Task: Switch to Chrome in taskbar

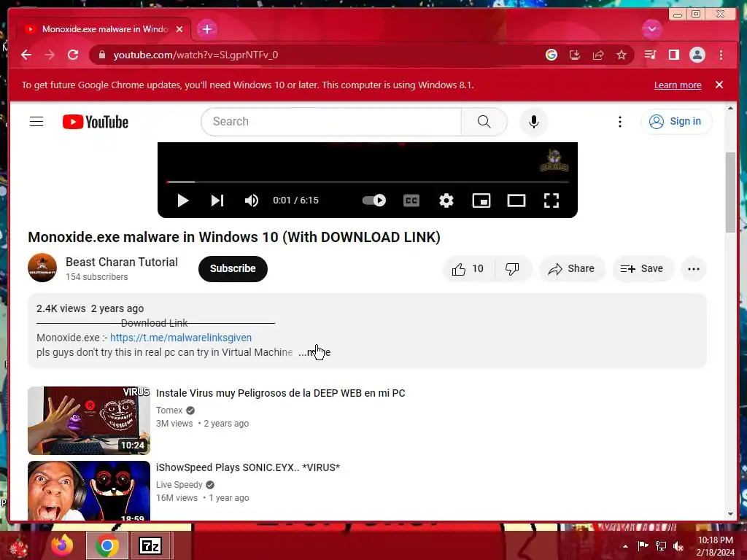Action: point(107,545)
